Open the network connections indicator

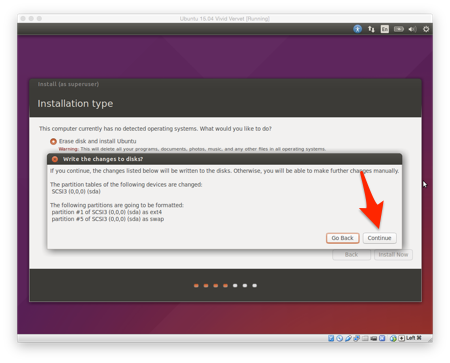click(x=371, y=29)
